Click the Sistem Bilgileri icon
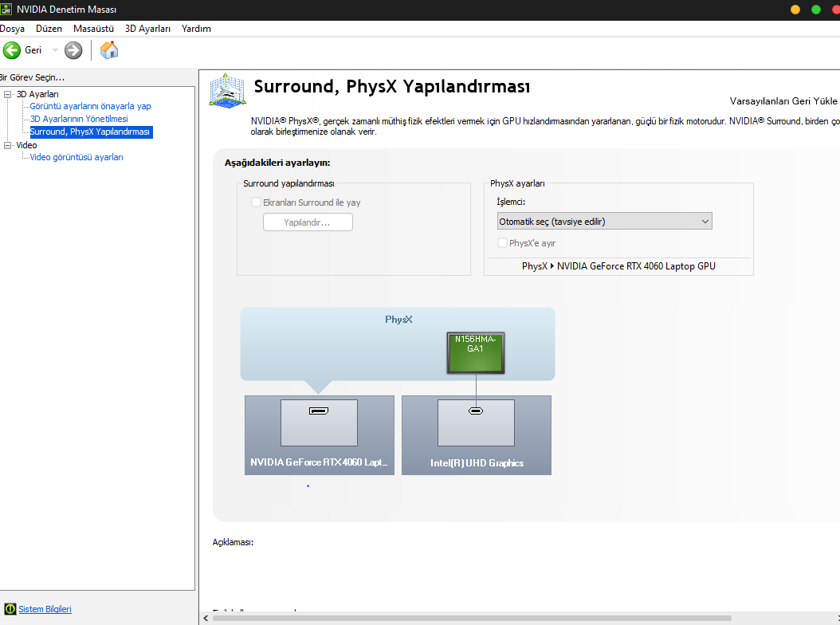Viewport: 840px width, 625px height. 10,609
